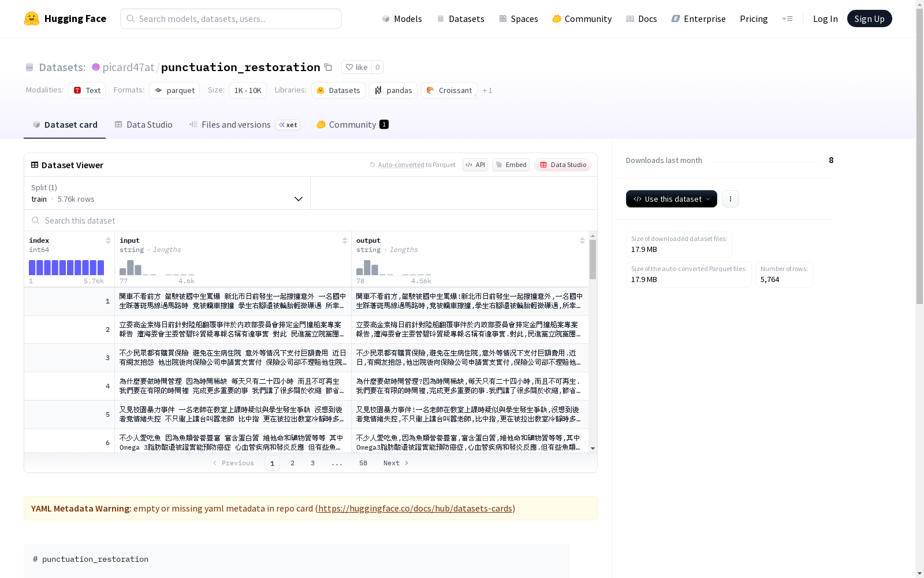The image size is (924, 578).
Task: Click the Hugging Face logo
Action: point(65,18)
